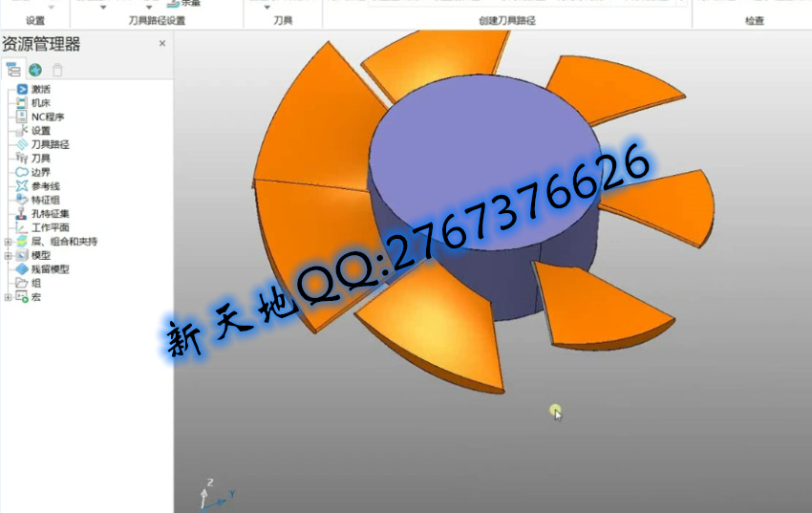This screenshot has width=812, height=513.
Task: Click the 残留模型 (Stock Model) icon
Action: (22, 269)
